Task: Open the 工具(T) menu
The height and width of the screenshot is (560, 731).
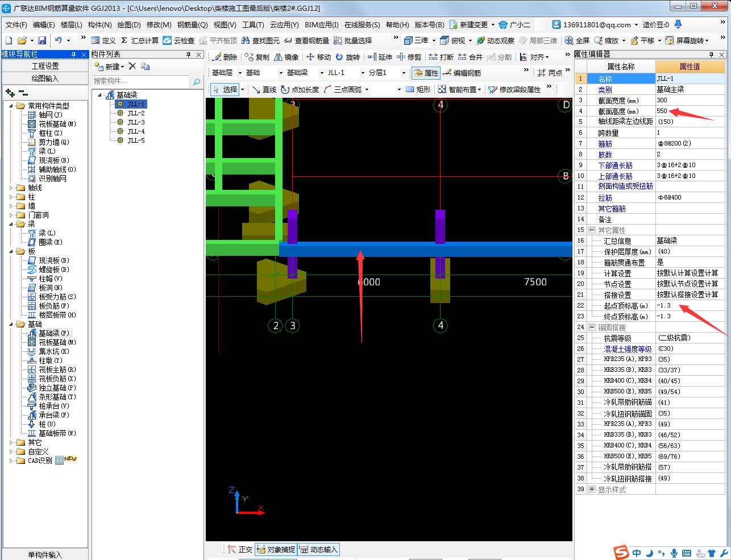Action: (x=253, y=24)
